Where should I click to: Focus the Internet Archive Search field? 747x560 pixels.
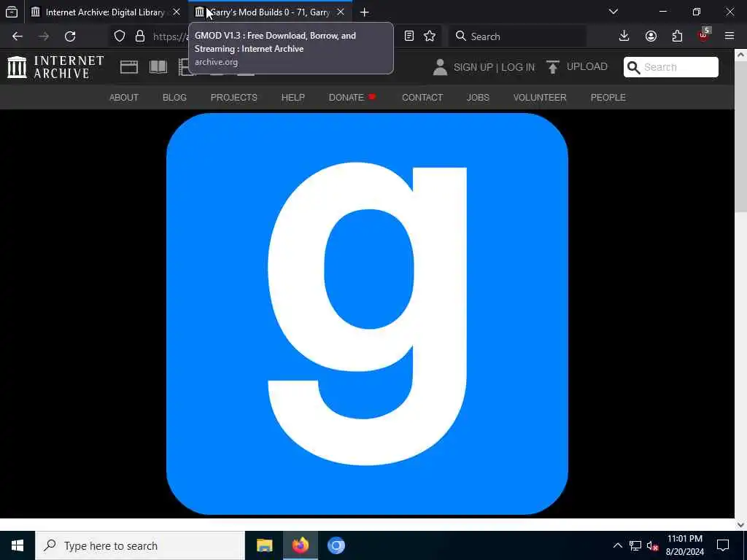[x=671, y=67]
